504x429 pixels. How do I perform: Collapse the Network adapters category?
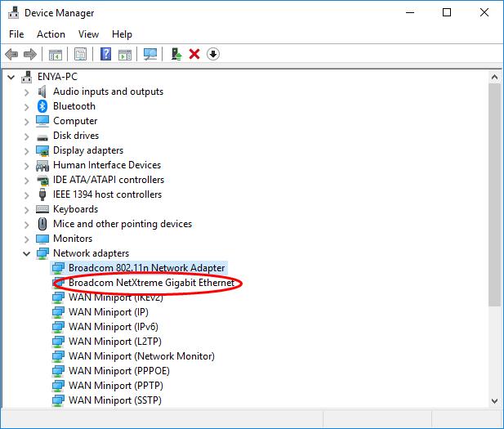pos(27,254)
